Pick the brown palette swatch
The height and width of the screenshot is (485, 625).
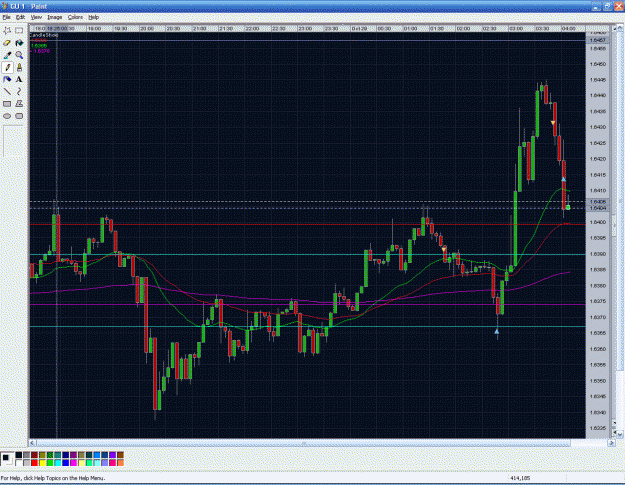(x=120, y=455)
